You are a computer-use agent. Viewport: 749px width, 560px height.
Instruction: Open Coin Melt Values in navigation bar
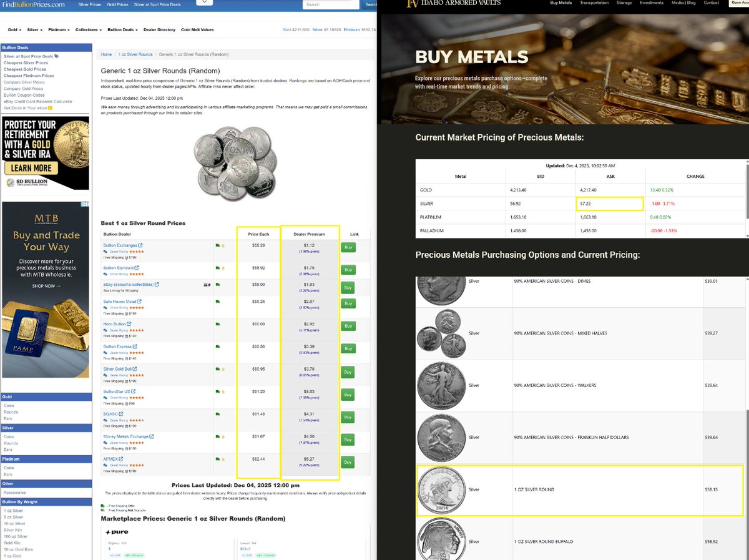tap(197, 30)
